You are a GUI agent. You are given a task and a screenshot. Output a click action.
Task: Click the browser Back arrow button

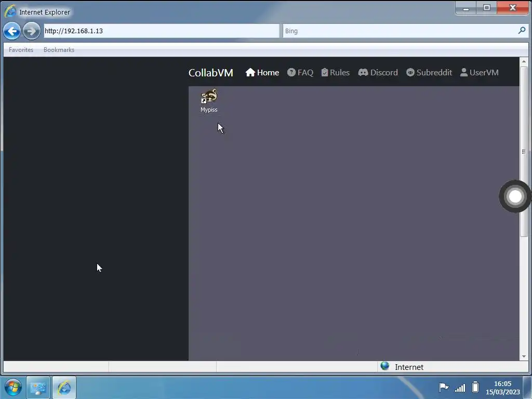(x=12, y=31)
